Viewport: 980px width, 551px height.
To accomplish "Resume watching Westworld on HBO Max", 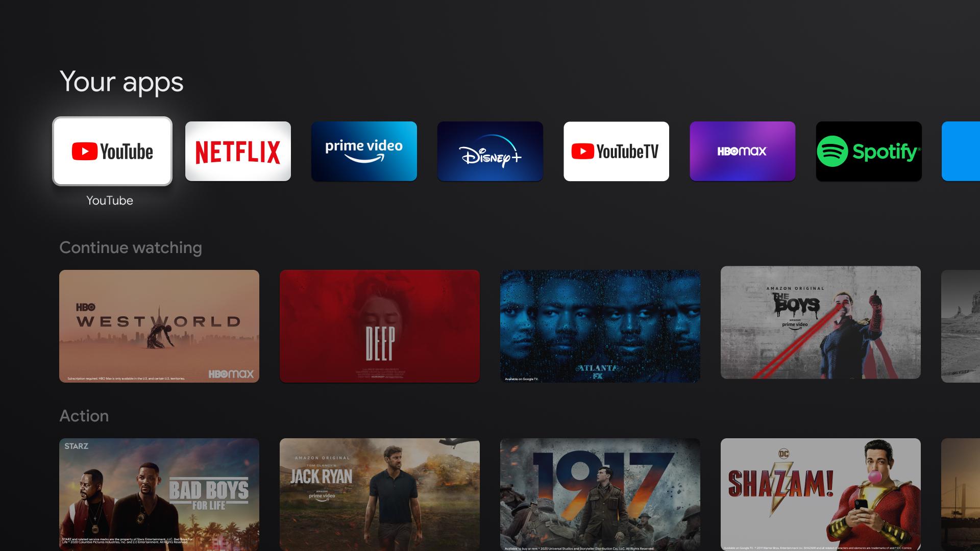I will [x=159, y=324].
